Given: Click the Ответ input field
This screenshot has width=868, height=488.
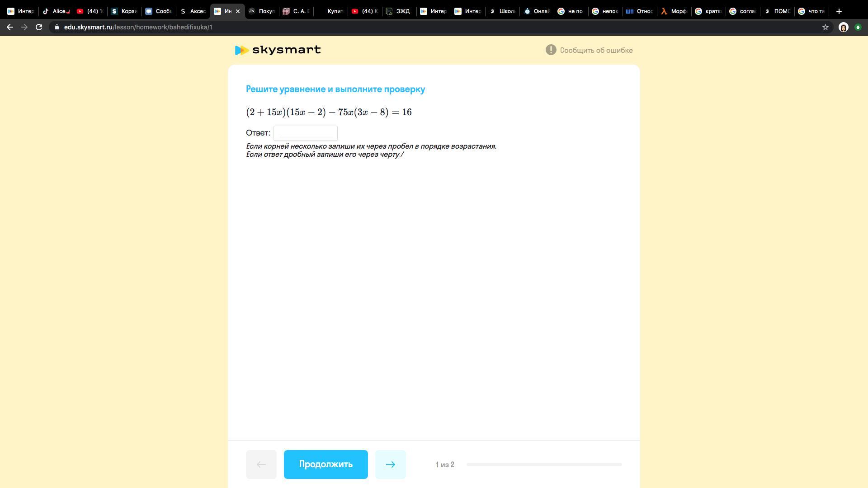Looking at the screenshot, I should pyautogui.click(x=306, y=133).
